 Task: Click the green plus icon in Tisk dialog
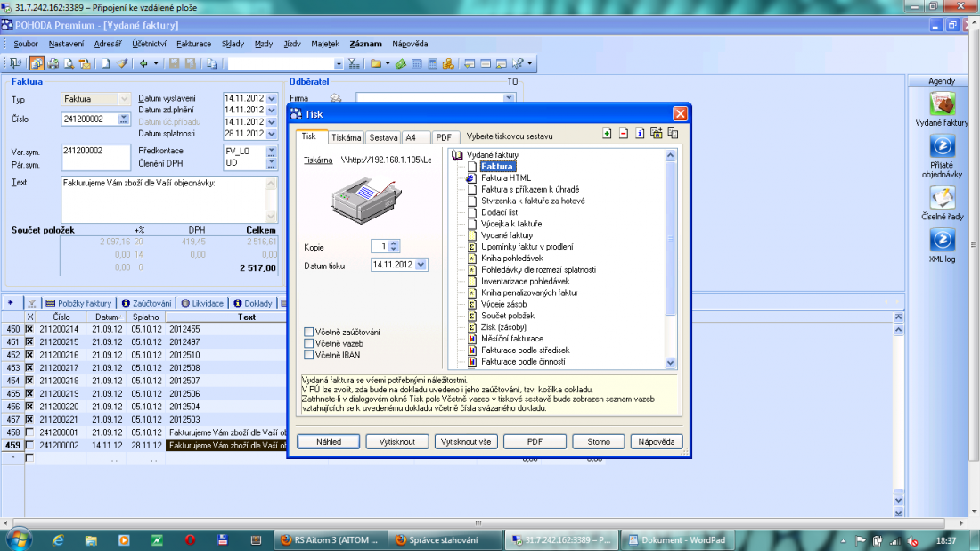click(607, 134)
